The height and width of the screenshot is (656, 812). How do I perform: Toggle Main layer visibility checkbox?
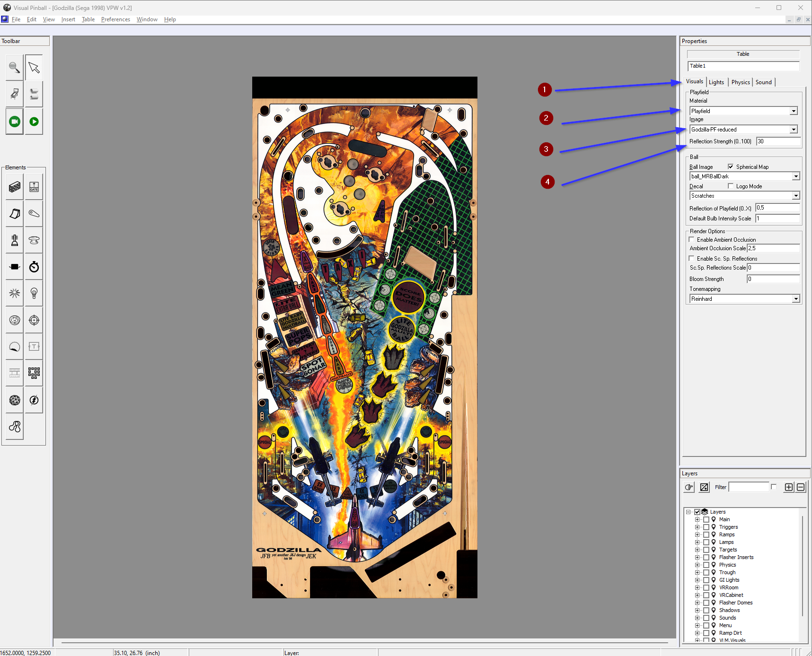click(x=706, y=519)
